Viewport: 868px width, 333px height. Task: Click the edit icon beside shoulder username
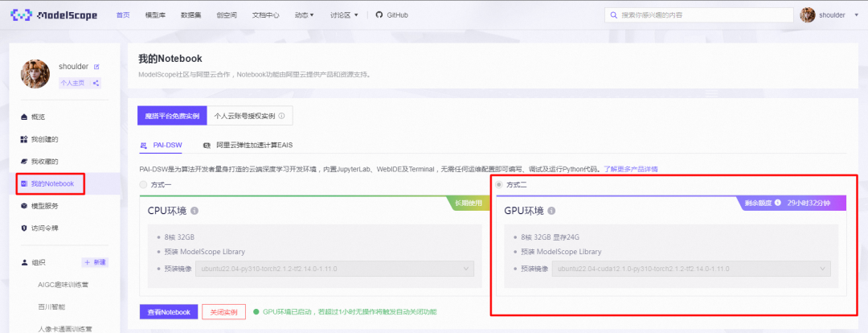point(96,67)
